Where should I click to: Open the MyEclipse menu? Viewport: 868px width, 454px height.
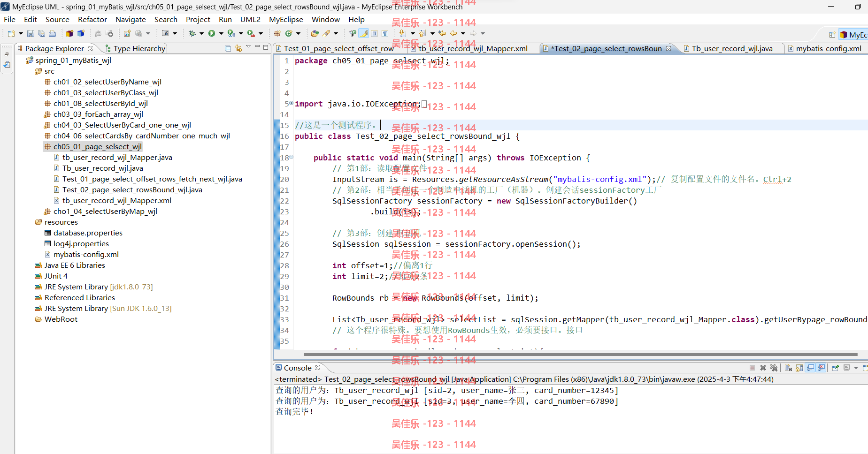point(286,19)
